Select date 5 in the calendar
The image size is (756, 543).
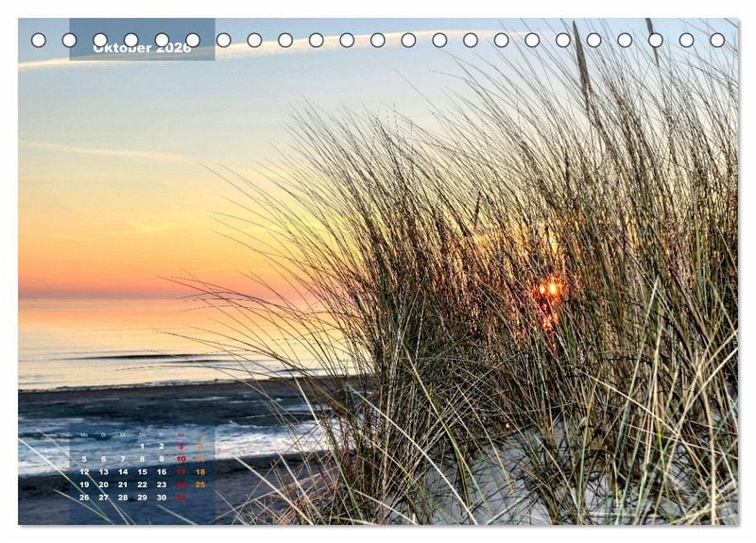pos(84,459)
